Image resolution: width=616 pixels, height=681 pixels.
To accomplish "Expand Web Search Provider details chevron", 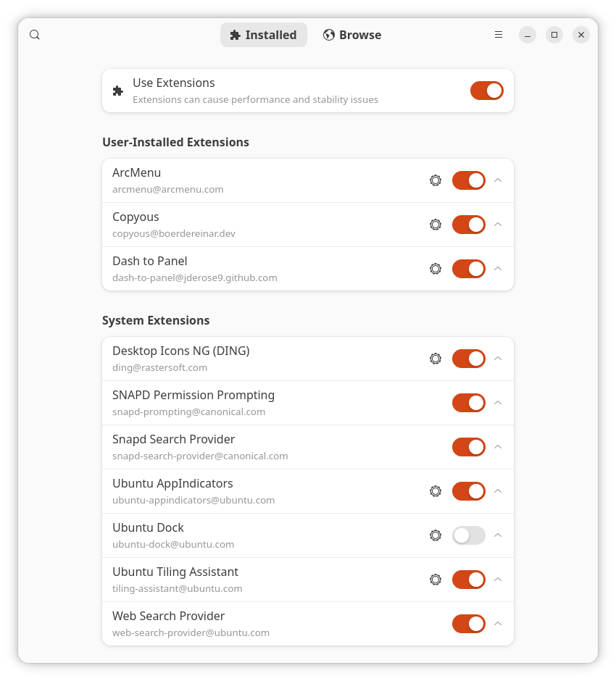I will [x=498, y=624].
